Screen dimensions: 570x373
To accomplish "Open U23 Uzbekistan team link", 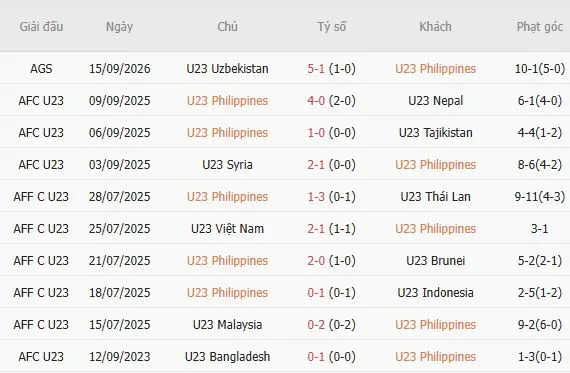I will click(227, 68).
